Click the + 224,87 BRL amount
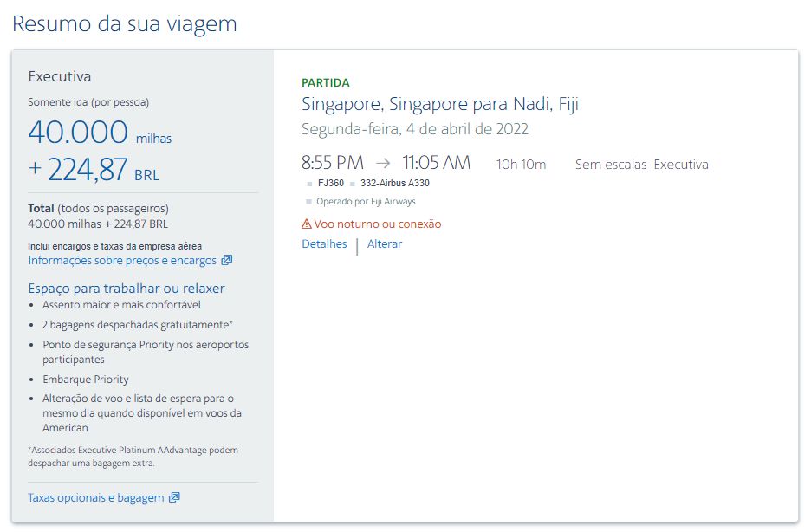 [94, 170]
